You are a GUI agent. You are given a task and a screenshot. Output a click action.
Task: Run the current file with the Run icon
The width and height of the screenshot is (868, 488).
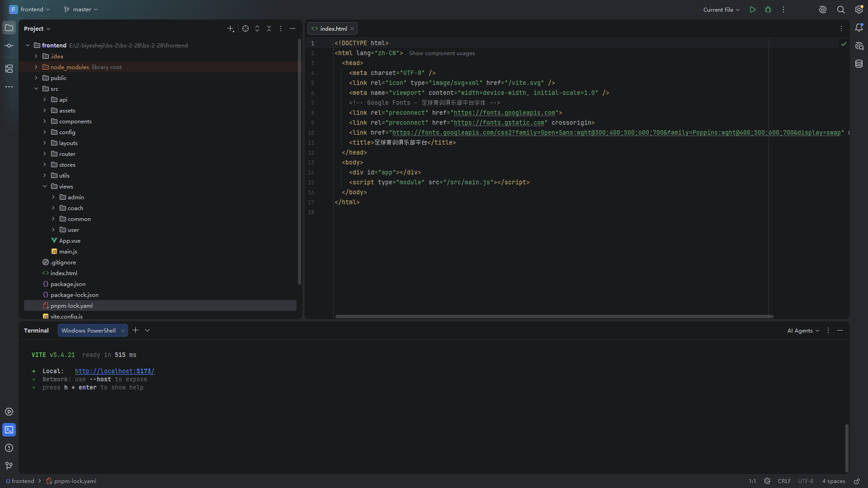point(753,9)
